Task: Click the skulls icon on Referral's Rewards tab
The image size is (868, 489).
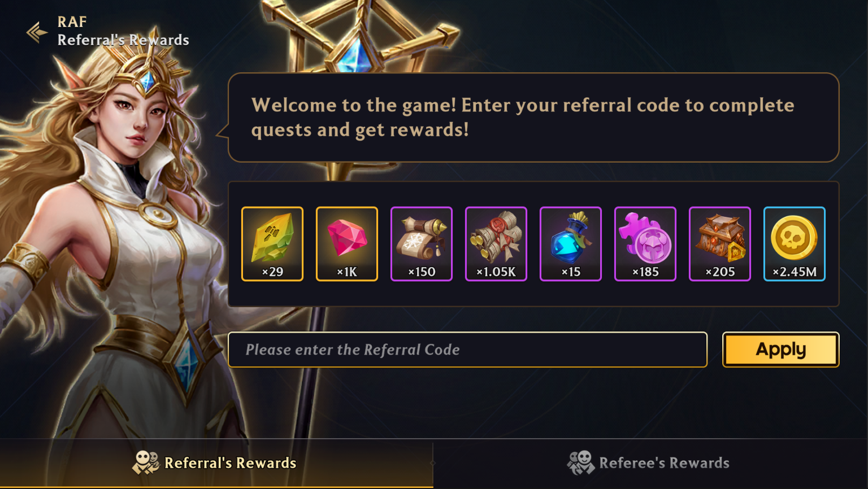Action: [146, 463]
